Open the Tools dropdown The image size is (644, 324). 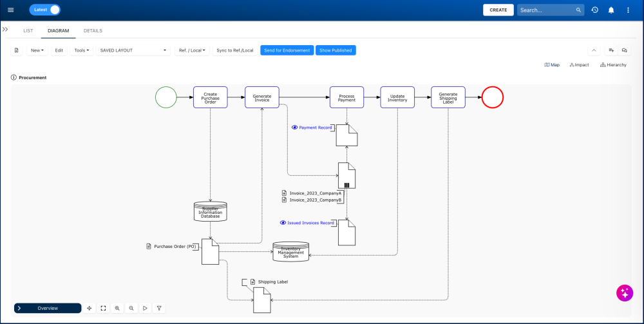point(82,50)
